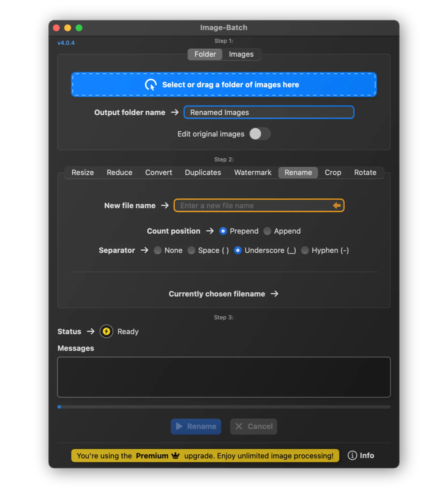Click the Info circle icon

(x=352, y=455)
